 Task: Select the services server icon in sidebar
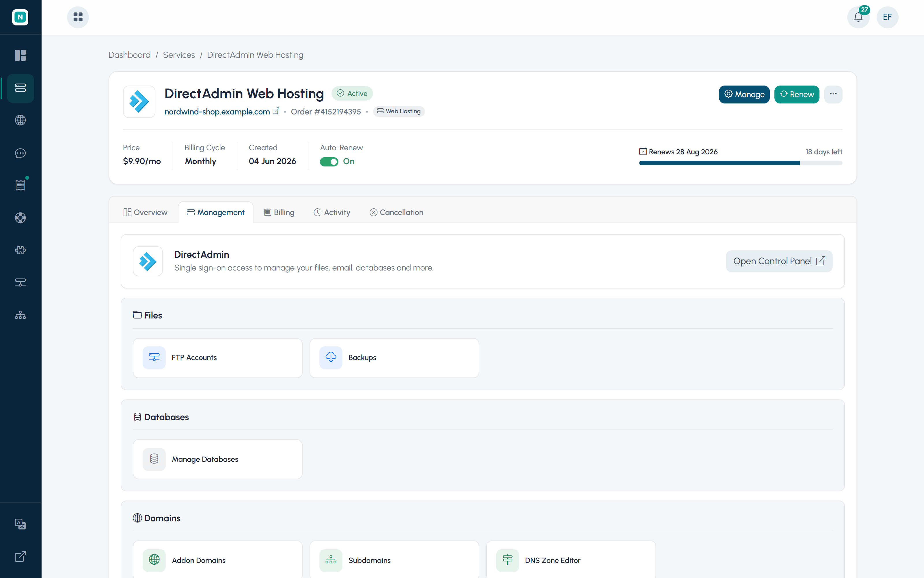click(x=20, y=88)
